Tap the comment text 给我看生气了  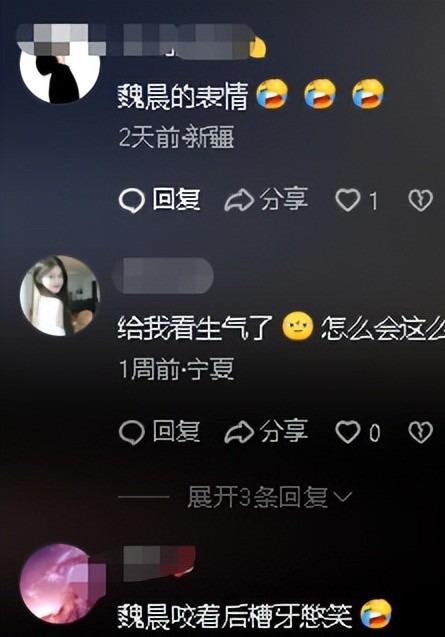[x=195, y=328]
